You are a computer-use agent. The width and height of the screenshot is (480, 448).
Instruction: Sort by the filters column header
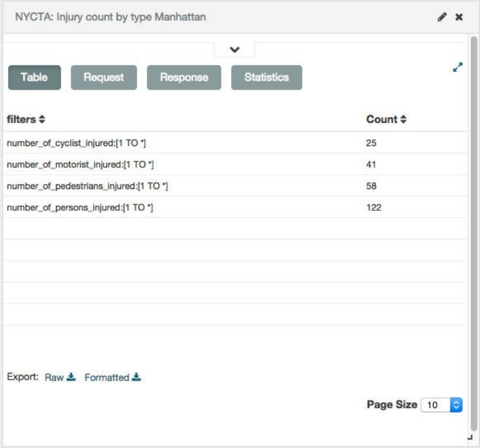pos(26,120)
